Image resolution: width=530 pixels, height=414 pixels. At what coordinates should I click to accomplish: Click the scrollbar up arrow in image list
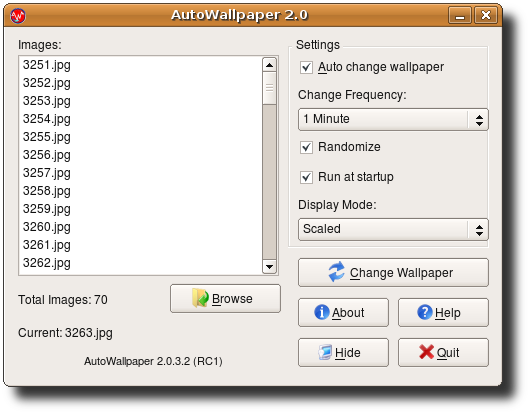coord(269,65)
